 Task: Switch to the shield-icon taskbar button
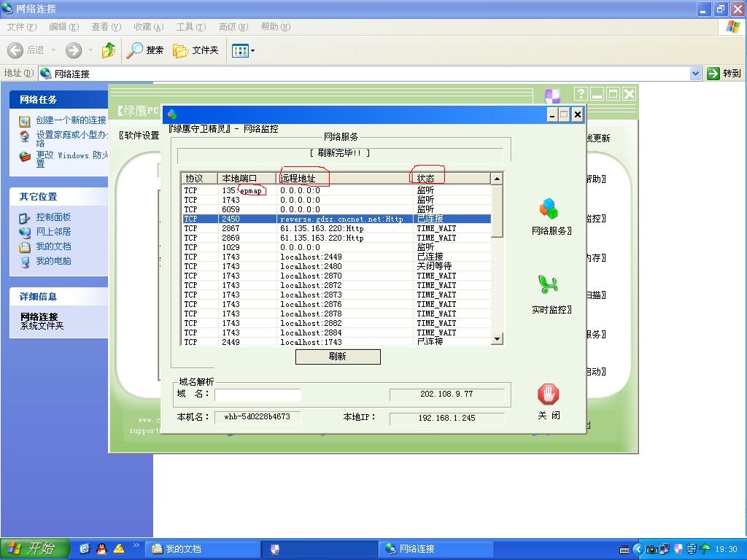tap(320, 549)
